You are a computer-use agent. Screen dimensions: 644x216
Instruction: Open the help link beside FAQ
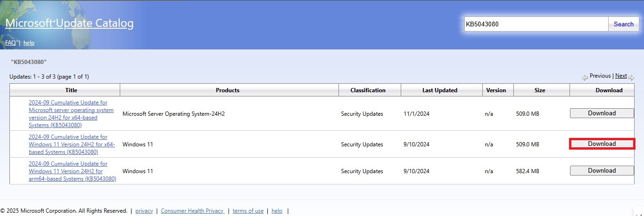(x=29, y=43)
